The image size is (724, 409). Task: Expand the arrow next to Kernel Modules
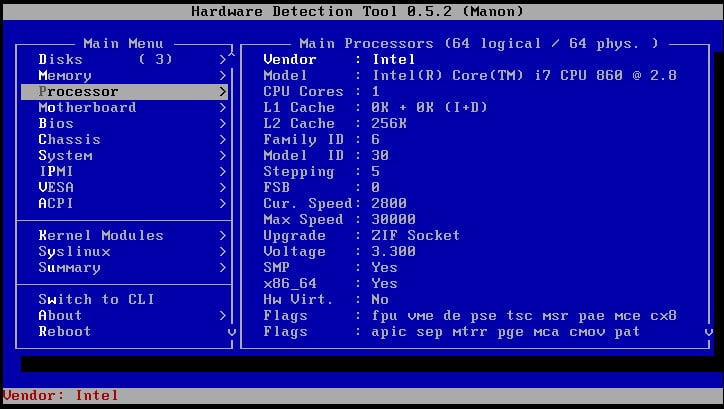click(x=223, y=235)
